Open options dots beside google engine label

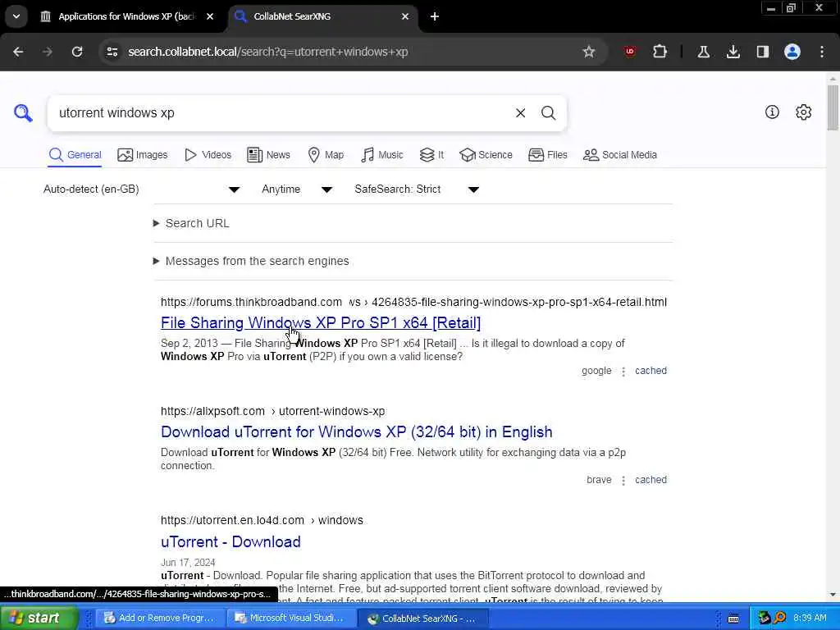click(623, 372)
